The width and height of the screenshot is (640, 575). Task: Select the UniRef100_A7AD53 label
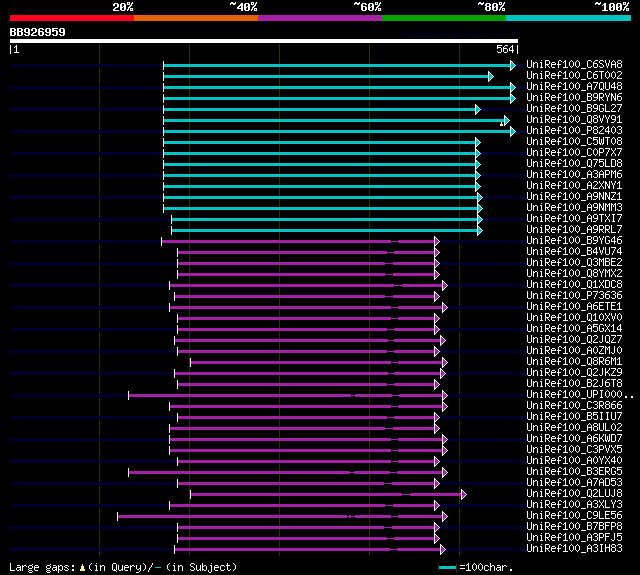(574, 483)
